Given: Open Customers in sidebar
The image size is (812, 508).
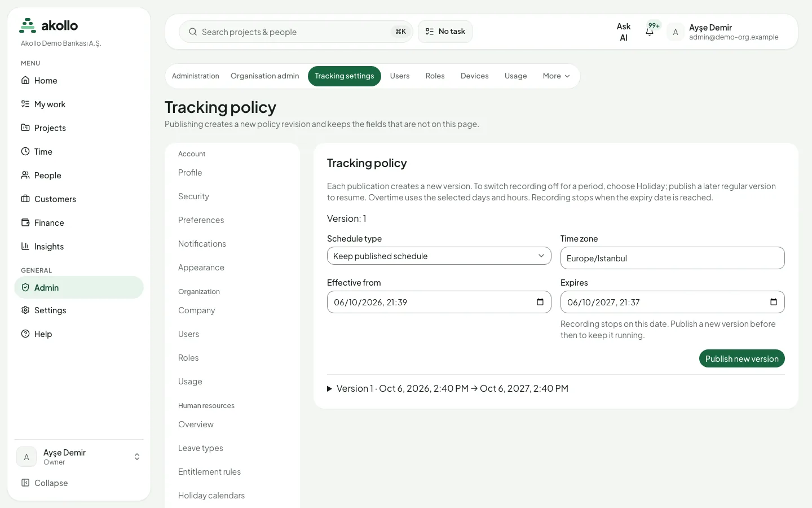Looking at the screenshot, I should click(x=79, y=199).
